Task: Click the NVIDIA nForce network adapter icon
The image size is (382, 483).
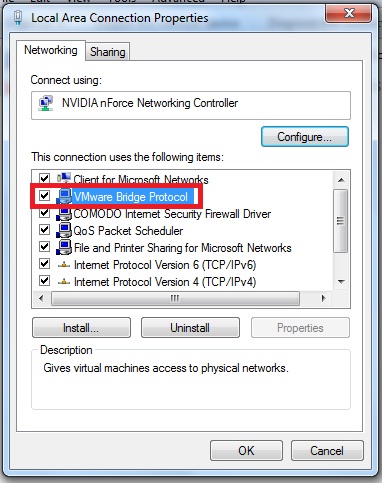Action: (46, 103)
